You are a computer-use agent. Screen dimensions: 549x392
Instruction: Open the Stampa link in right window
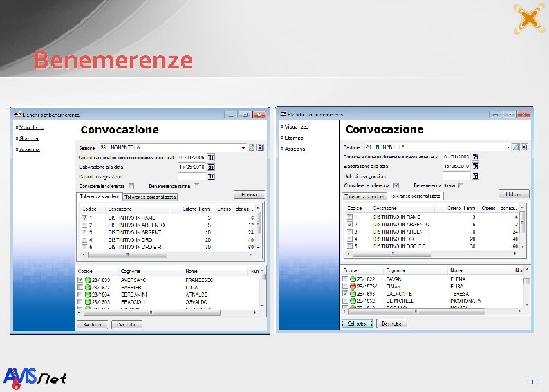pos(294,138)
